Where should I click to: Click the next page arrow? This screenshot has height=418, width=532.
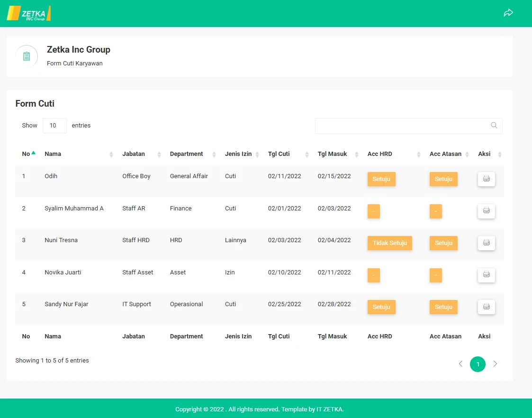tap(495, 364)
